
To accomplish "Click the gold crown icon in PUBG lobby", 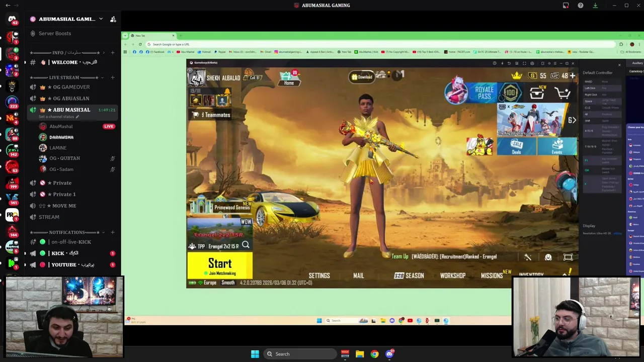I will click(517, 75).
